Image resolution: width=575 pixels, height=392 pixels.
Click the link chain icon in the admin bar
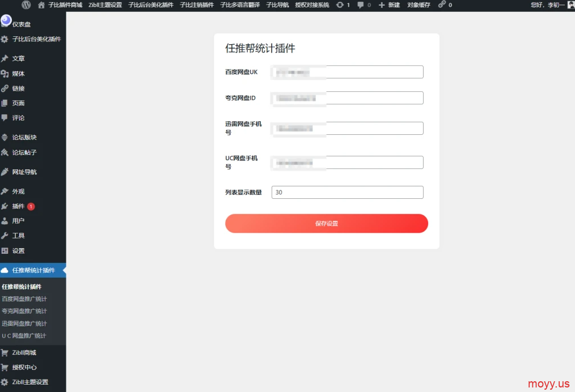[x=442, y=5]
